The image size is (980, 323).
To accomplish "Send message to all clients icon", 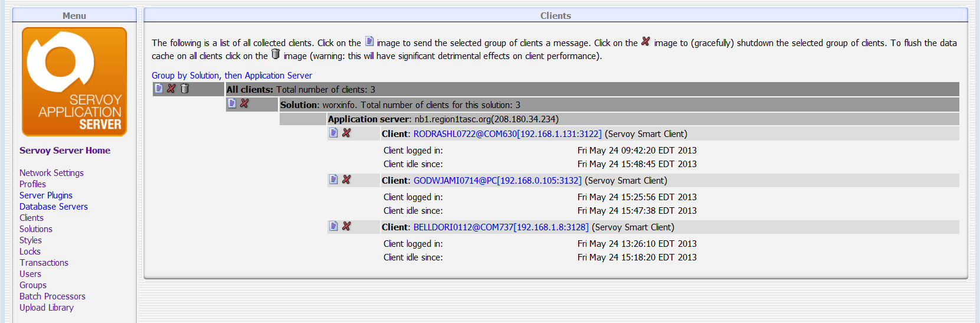I will (x=159, y=89).
